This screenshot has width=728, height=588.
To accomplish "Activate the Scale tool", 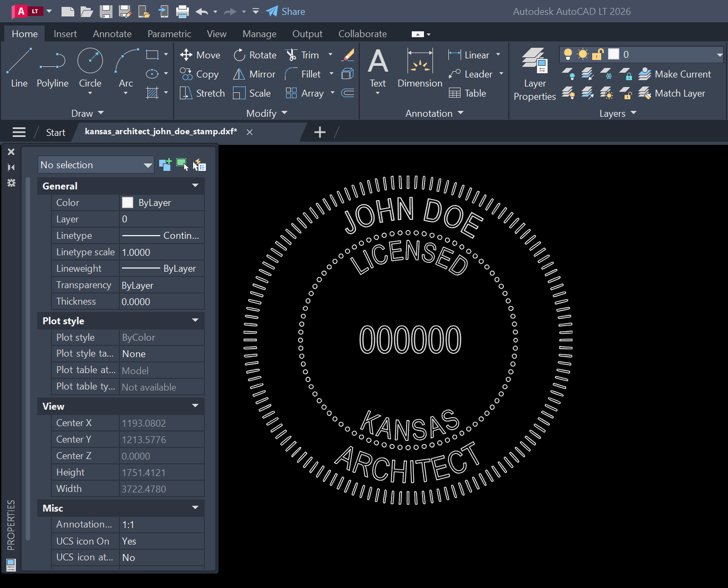I will tap(252, 93).
